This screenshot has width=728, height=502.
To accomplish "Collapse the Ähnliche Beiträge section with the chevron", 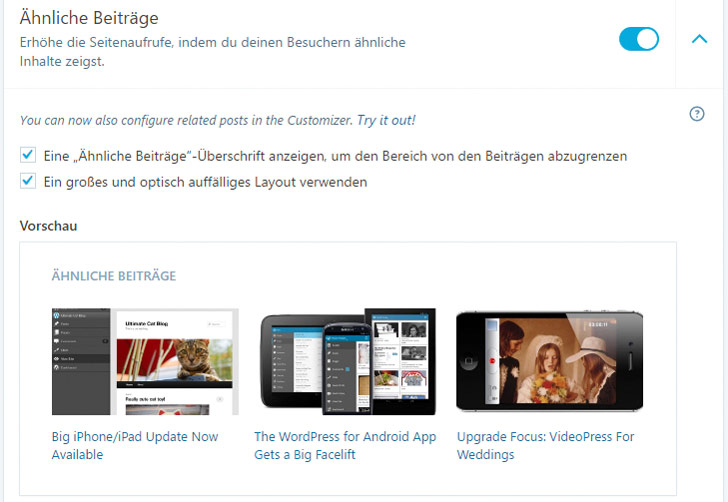I will point(699,39).
